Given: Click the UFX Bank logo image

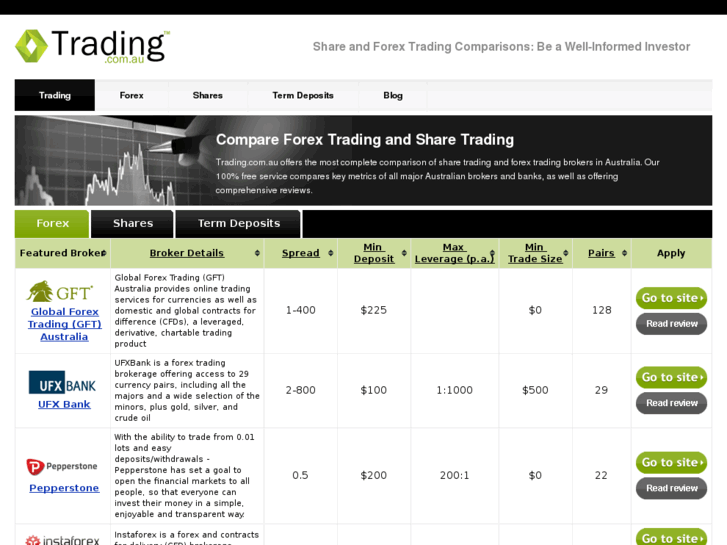Looking at the screenshot, I should 63,383.
